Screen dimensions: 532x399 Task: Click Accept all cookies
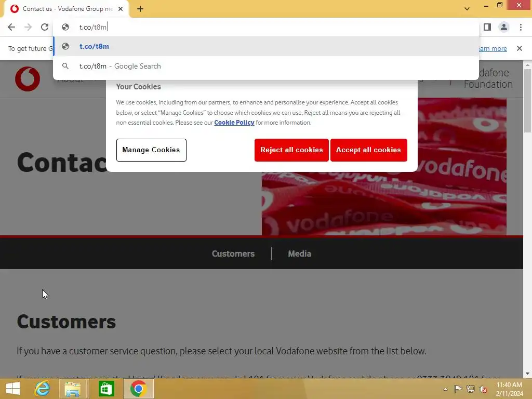point(368,150)
